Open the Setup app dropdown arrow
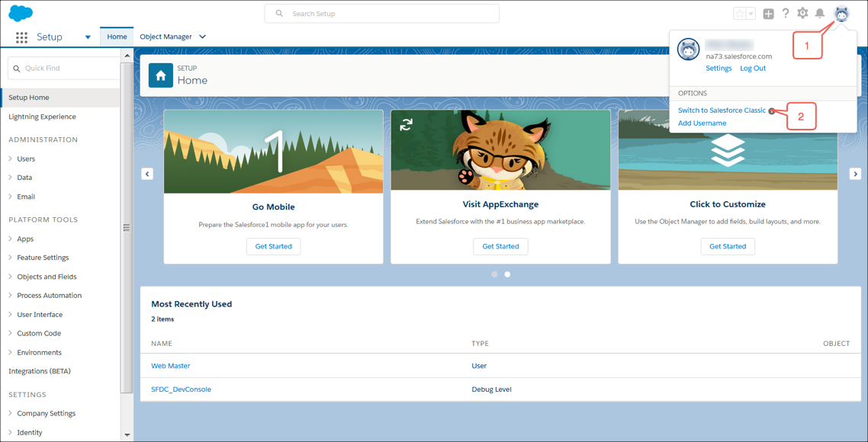868x442 pixels. (88, 37)
